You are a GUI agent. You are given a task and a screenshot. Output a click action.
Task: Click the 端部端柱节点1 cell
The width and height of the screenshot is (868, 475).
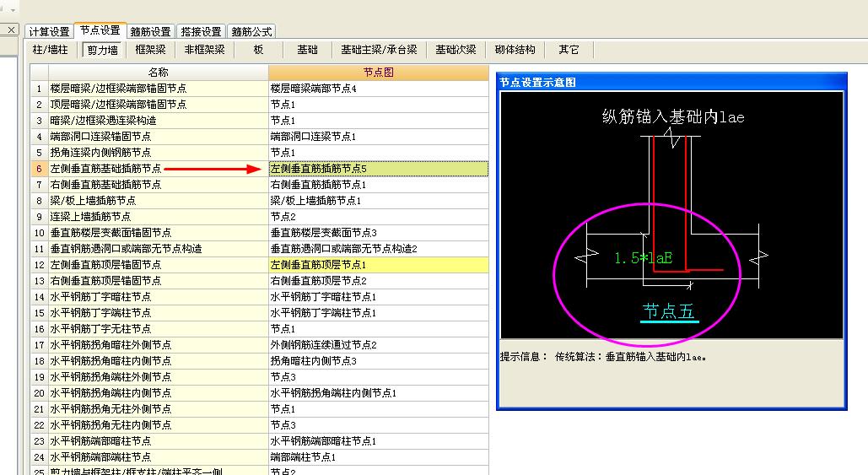point(379,458)
